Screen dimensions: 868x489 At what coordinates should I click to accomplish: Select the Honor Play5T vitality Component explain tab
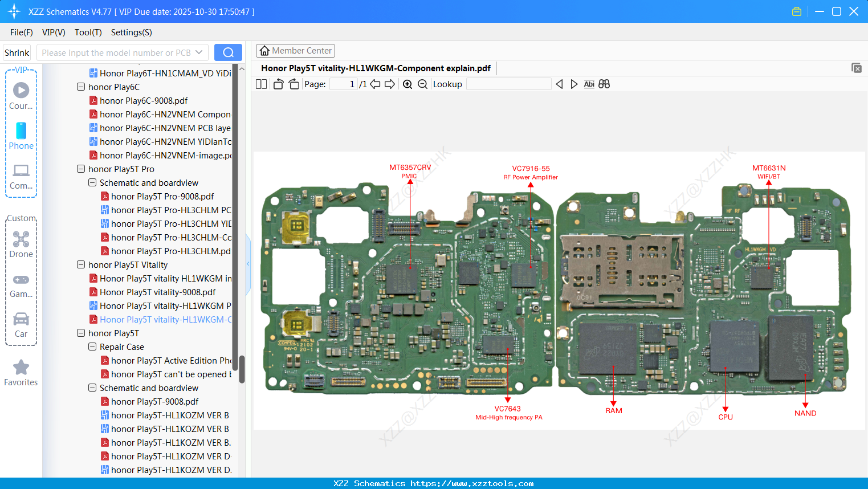click(376, 68)
